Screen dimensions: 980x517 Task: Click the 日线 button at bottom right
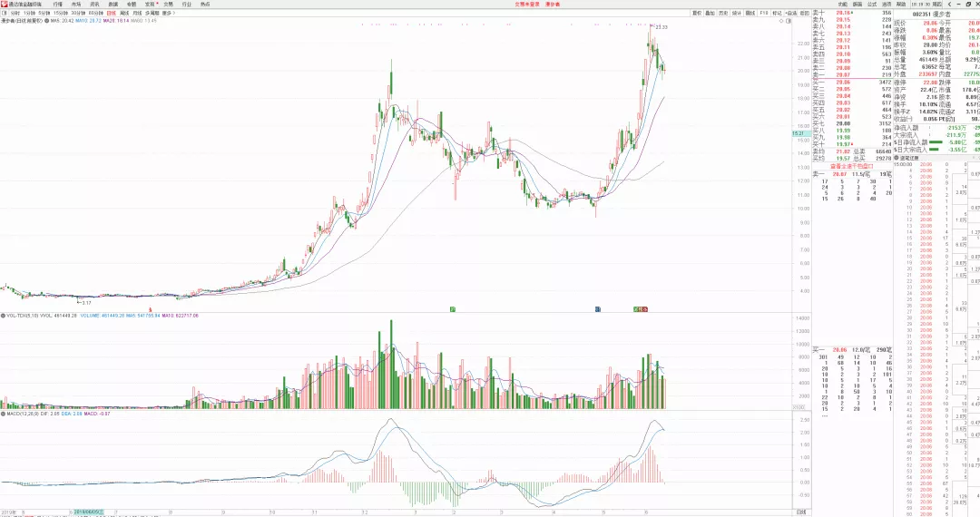(801, 512)
